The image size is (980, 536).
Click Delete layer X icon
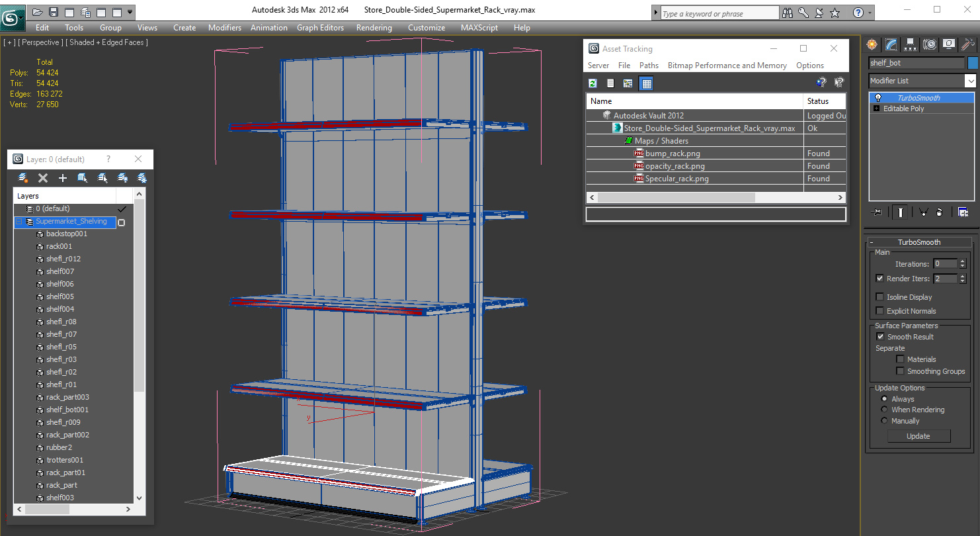click(43, 178)
